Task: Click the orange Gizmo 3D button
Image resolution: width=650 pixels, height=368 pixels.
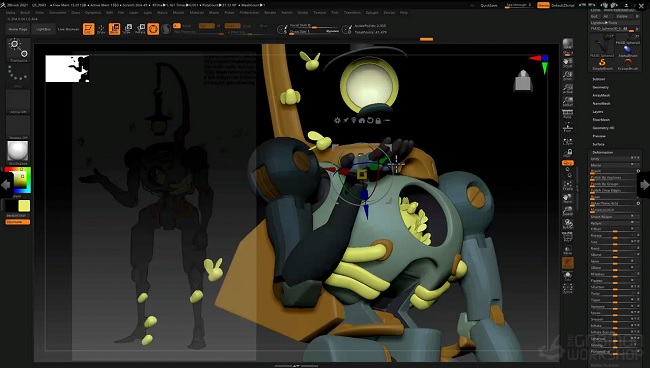Action: point(153,29)
